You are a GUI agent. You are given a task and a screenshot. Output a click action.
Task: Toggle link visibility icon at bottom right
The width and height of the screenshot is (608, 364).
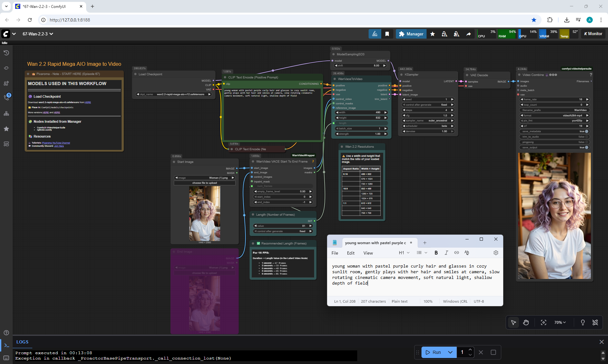595,322
